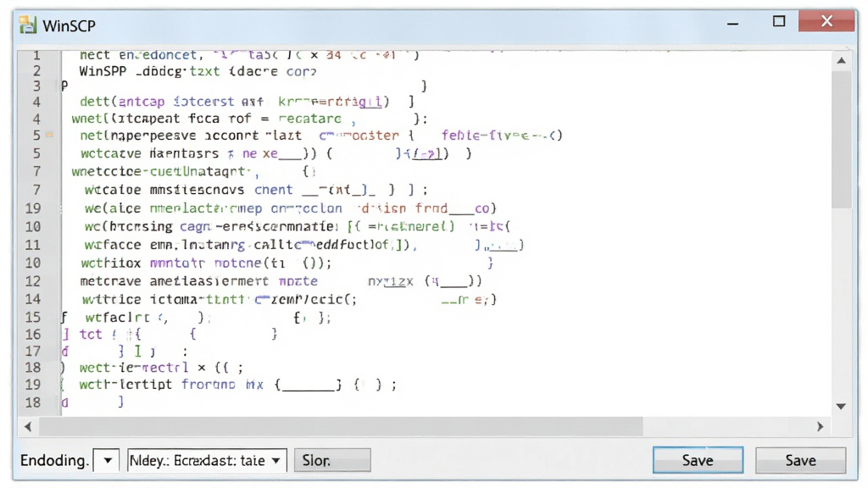
Task: Minimize the WinSCP window
Action: [733, 23]
